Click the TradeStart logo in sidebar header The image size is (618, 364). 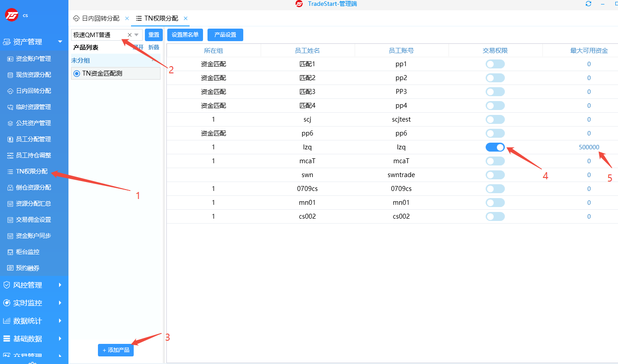click(x=12, y=15)
